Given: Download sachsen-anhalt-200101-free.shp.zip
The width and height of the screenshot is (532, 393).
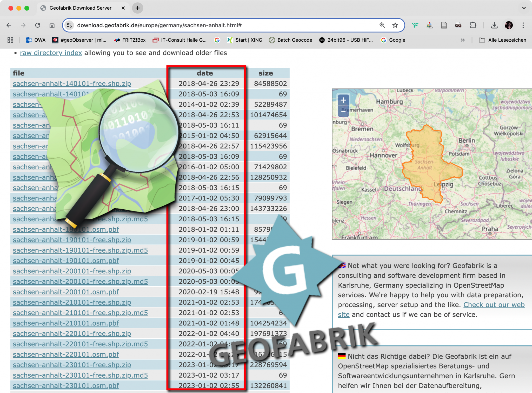Looking at the screenshot, I should [x=72, y=271].
